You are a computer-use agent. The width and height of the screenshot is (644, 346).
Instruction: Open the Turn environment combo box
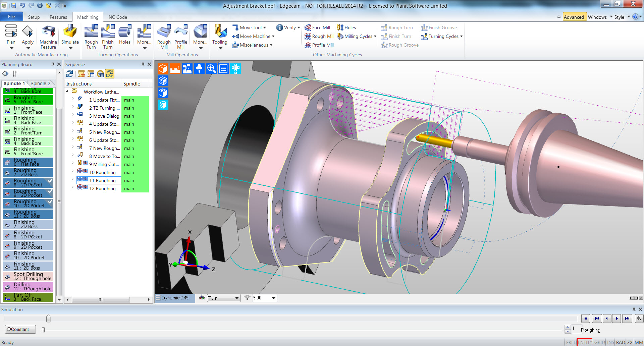223,298
